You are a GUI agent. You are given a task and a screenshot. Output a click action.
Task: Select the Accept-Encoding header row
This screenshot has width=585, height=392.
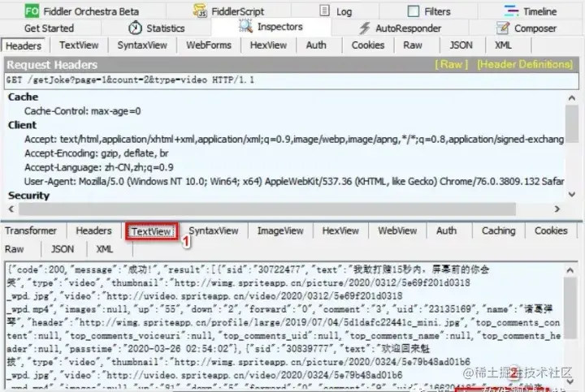pyautogui.click(x=96, y=153)
